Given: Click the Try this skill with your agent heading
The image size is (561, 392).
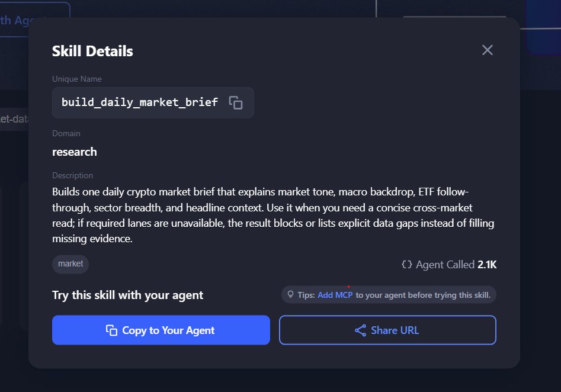Looking at the screenshot, I should 128,295.
